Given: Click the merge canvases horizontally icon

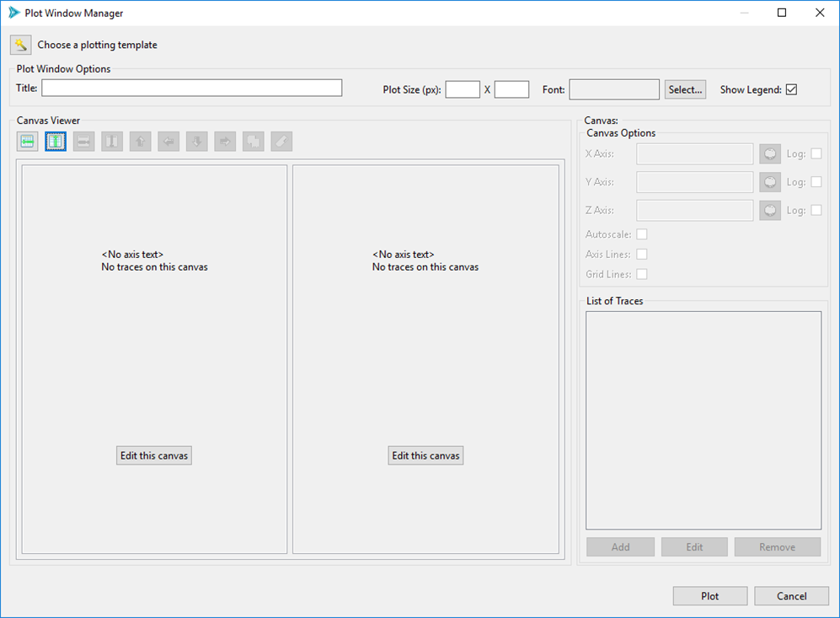Looking at the screenshot, I should (x=83, y=141).
